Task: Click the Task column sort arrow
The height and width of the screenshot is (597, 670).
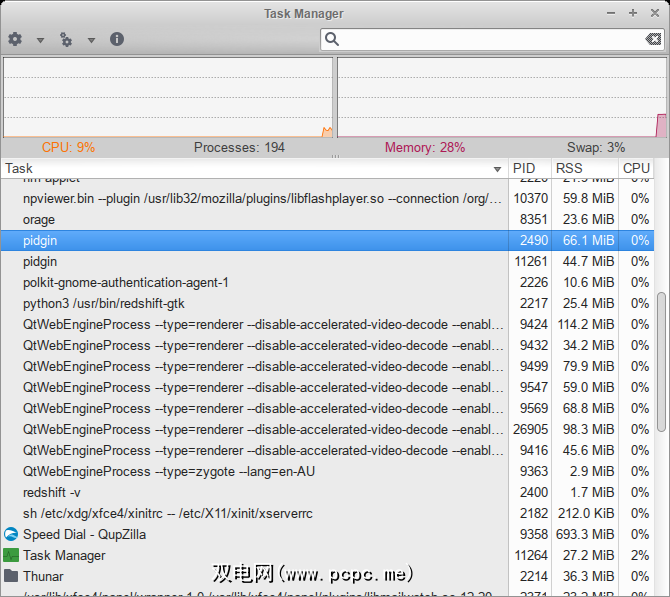Action: click(x=497, y=169)
